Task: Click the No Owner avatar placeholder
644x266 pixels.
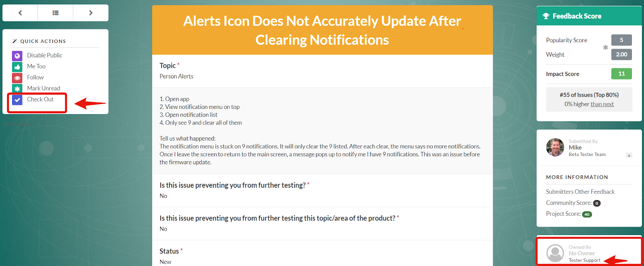Action: coord(555,253)
